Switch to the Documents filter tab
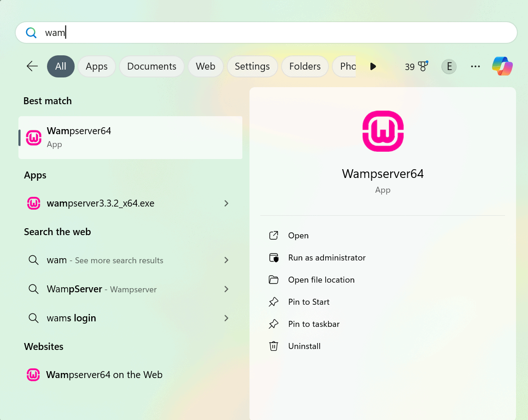This screenshot has width=528, height=420. (152, 66)
